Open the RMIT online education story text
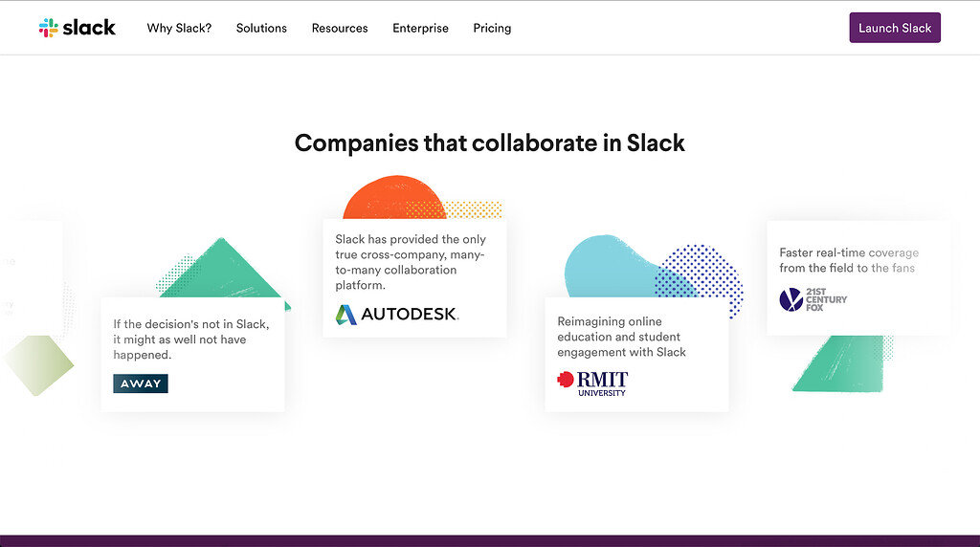Image resolution: width=980 pixels, height=547 pixels. point(622,337)
